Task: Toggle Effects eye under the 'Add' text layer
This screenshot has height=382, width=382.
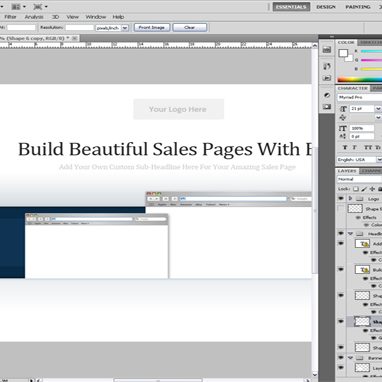Action: (366, 252)
